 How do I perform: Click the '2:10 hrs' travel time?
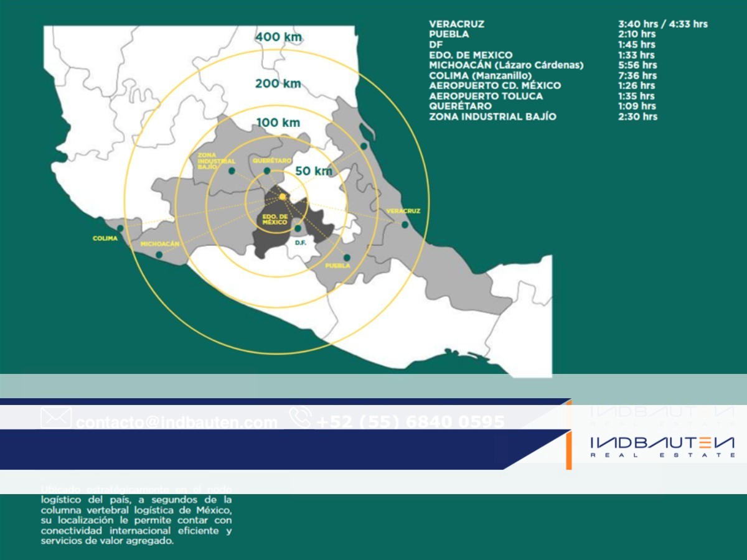[x=637, y=34]
